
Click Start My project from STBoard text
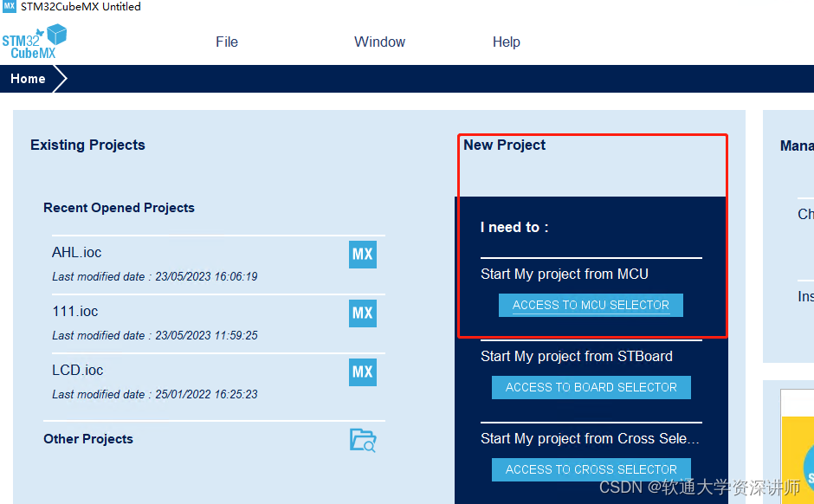click(576, 356)
